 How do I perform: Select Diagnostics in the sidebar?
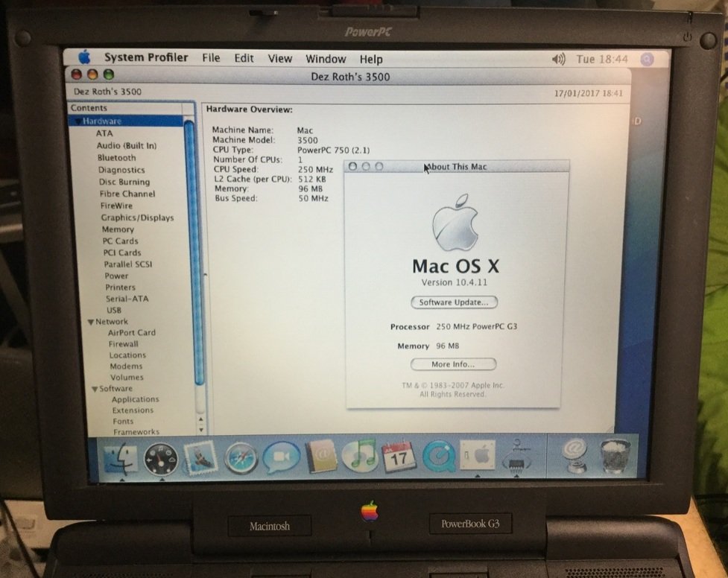[121, 170]
